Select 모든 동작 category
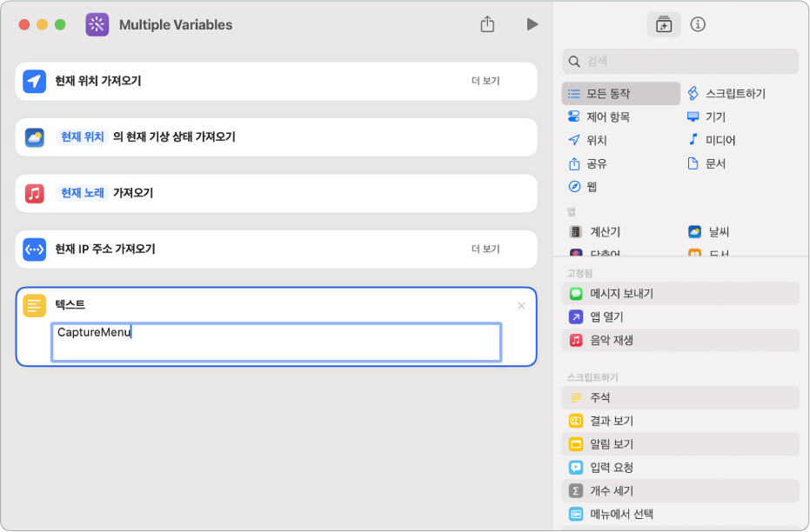This screenshot has height=532, width=810. tap(620, 93)
